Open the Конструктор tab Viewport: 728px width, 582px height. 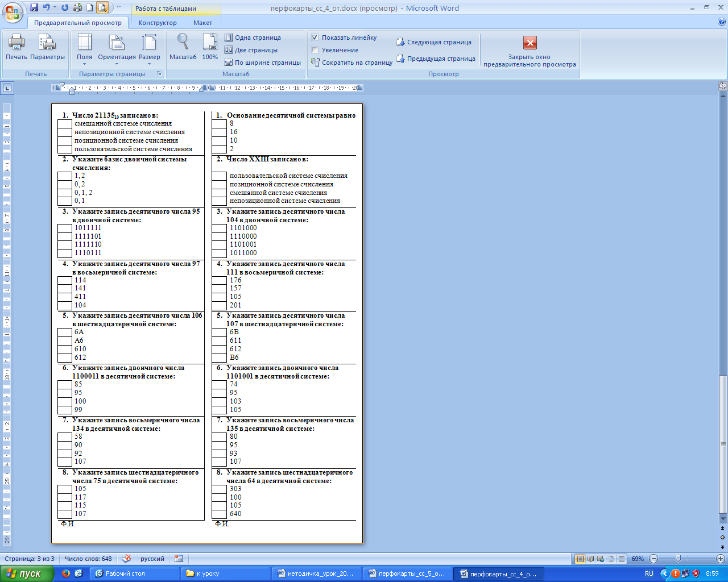[158, 23]
